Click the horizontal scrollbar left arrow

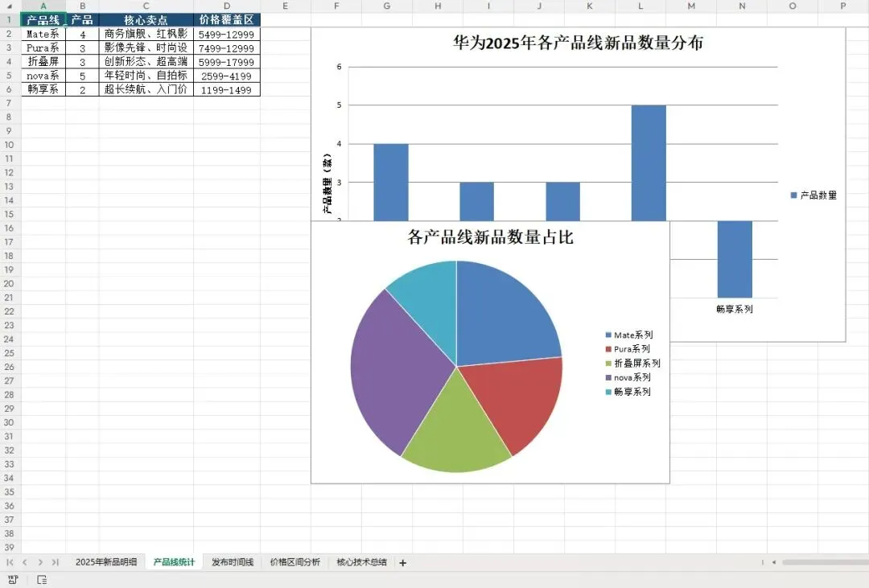click(x=774, y=562)
